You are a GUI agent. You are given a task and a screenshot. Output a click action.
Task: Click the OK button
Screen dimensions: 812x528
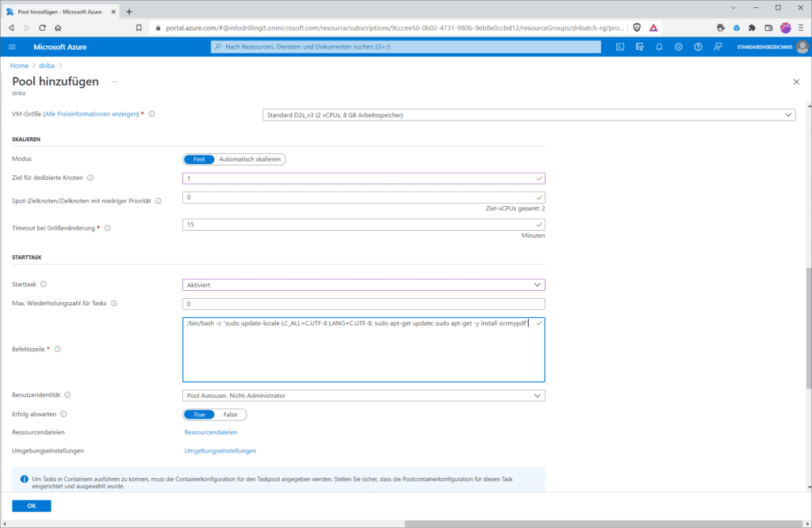pos(32,506)
